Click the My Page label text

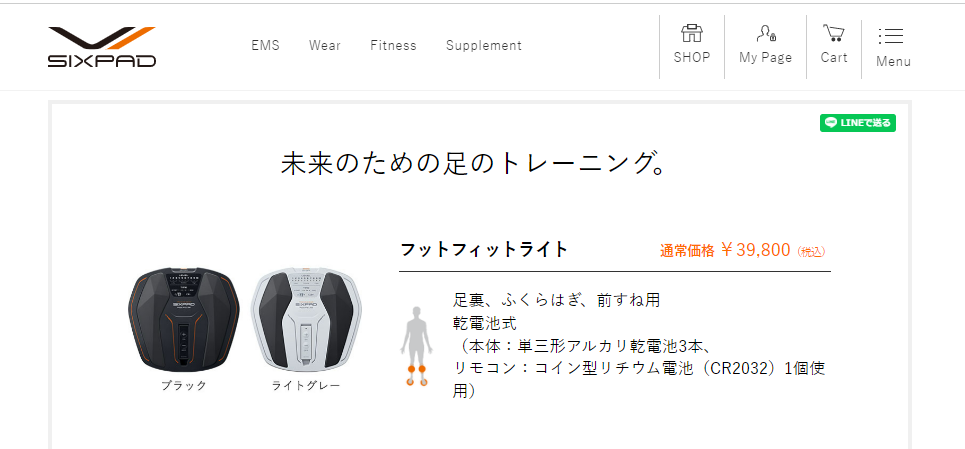[766, 58]
